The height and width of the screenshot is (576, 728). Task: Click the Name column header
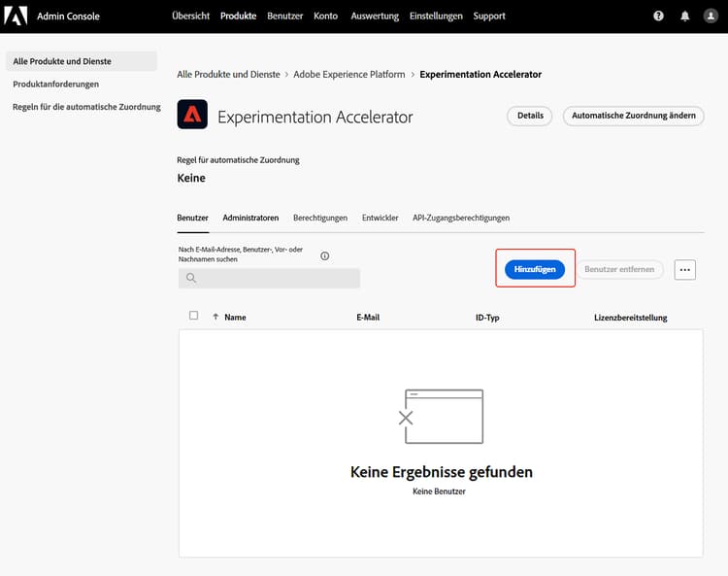pos(236,318)
